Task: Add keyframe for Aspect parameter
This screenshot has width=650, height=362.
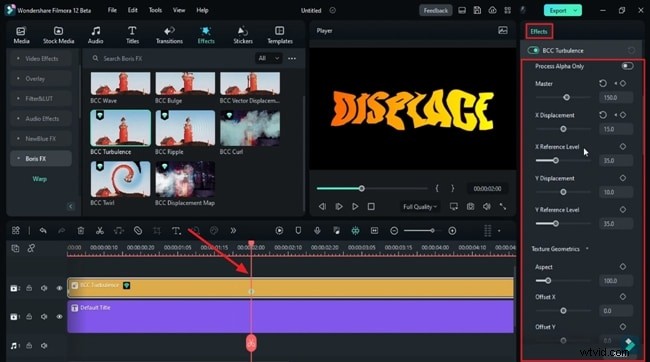Action: click(x=623, y=267)
